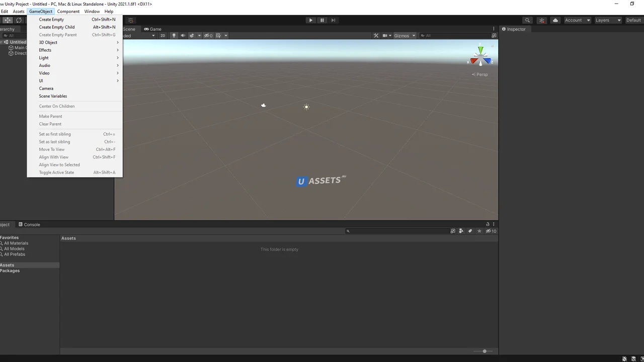Screen dimensions: 644x362
Task: Expand the 3D Object submenu
Action: click(74, 42)
